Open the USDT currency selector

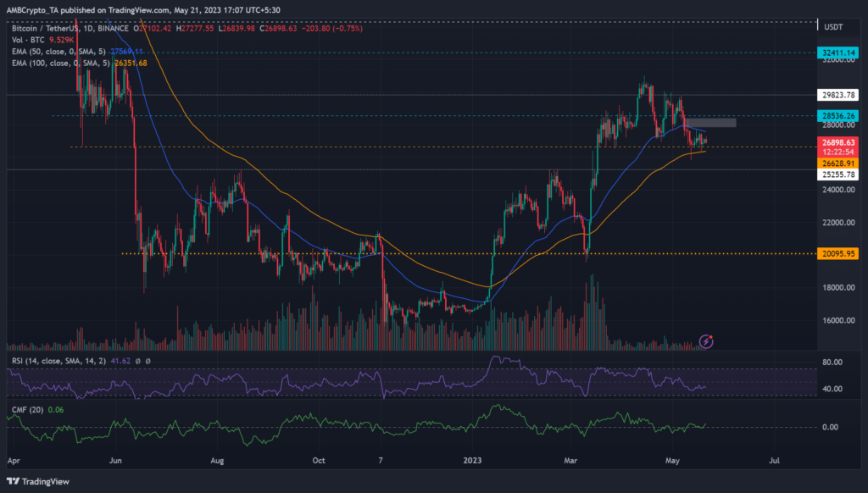834,26
